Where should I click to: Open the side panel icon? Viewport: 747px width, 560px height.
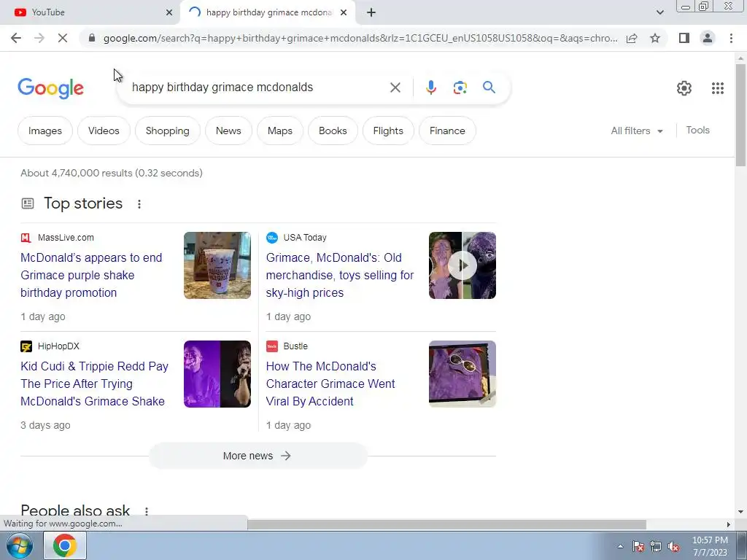(684, 38)
